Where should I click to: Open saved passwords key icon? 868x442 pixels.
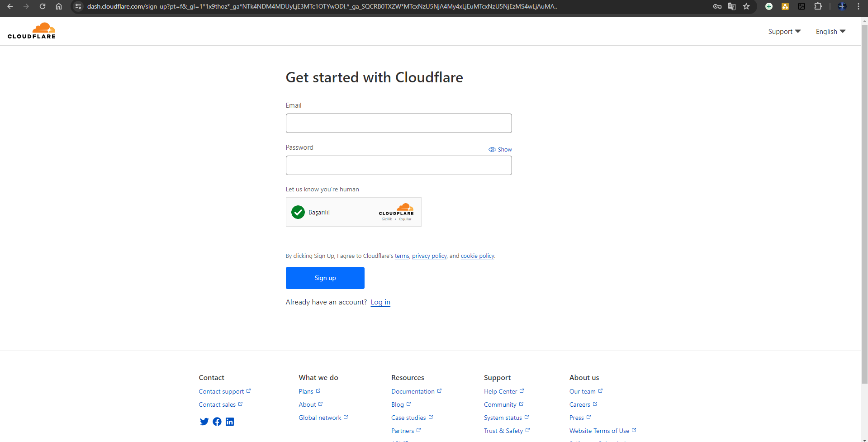(717, 6)
